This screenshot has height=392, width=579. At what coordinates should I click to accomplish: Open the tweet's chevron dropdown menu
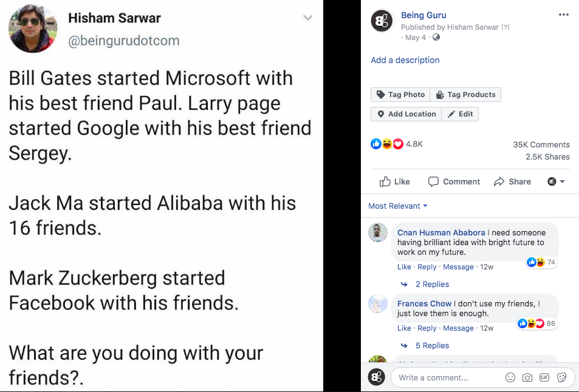(308, 18)
